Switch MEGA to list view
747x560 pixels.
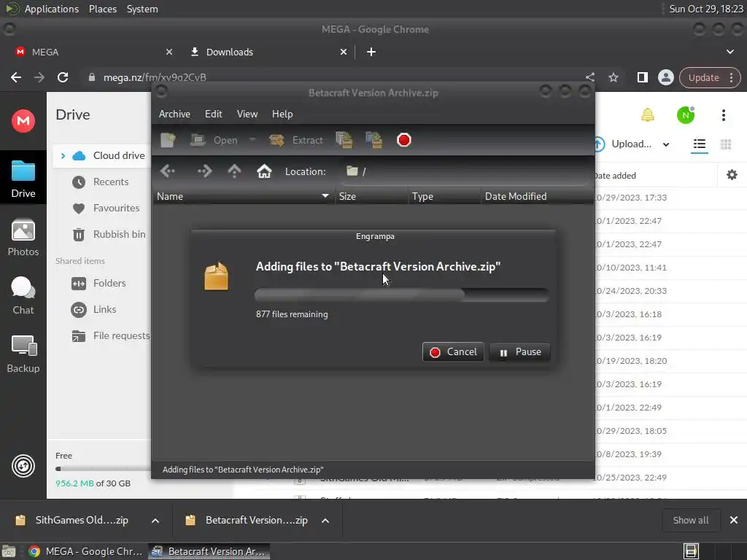click(700, 144)
